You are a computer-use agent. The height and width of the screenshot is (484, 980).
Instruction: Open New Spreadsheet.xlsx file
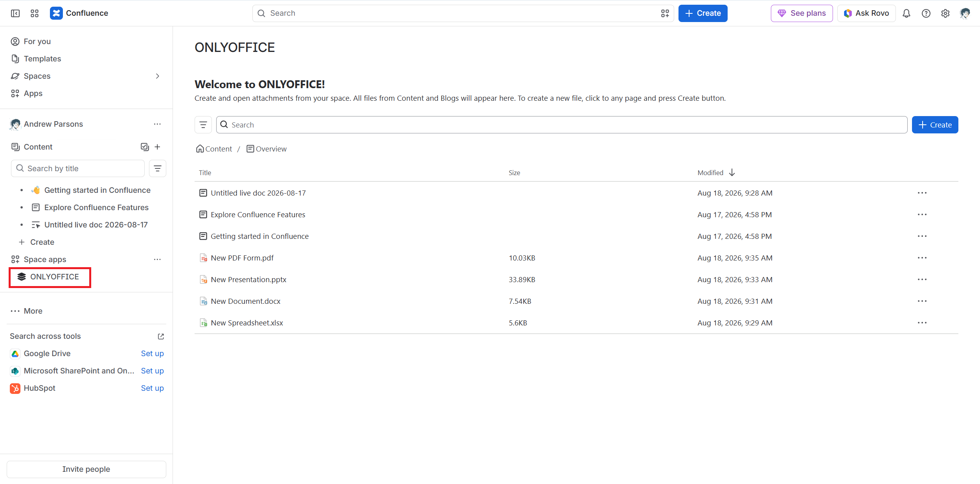[x=247, y=323]
